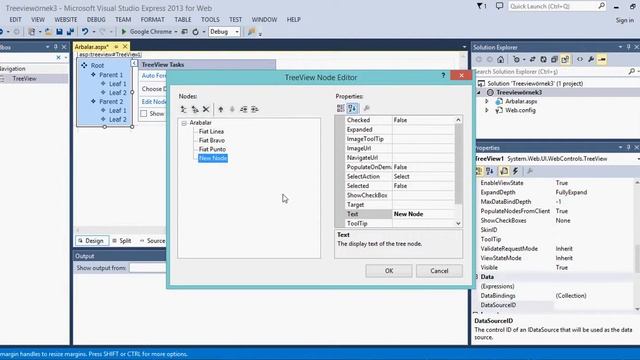The height and width of the screenshot is (360, 640).
Task: Click Sync with Active Document icon
Action: click(x=533, y=60)
